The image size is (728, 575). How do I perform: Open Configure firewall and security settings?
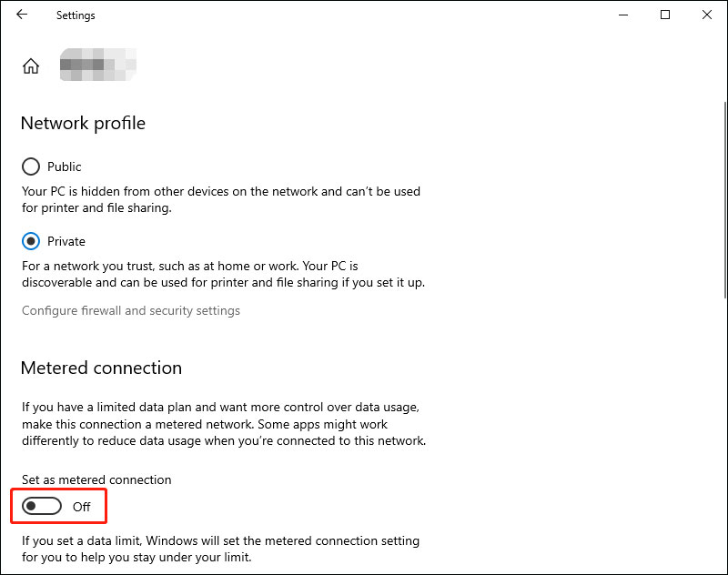click(130, 310)
